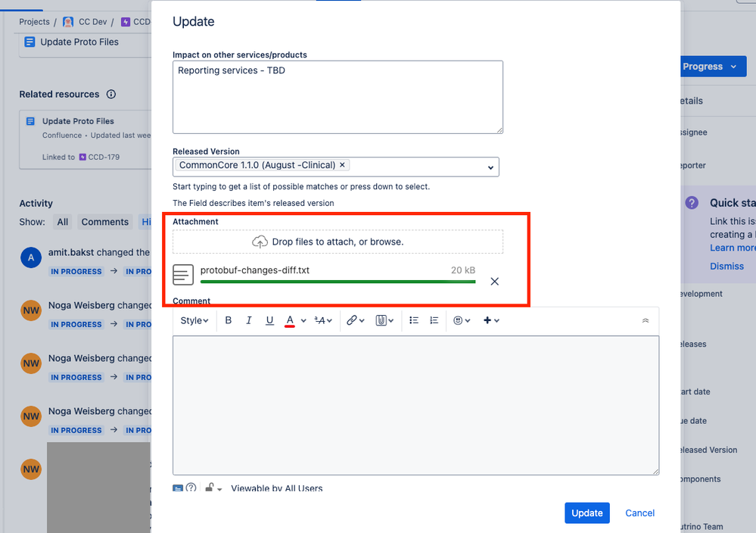
Task: Show All activity tab
Action: (x=63, y=222)
